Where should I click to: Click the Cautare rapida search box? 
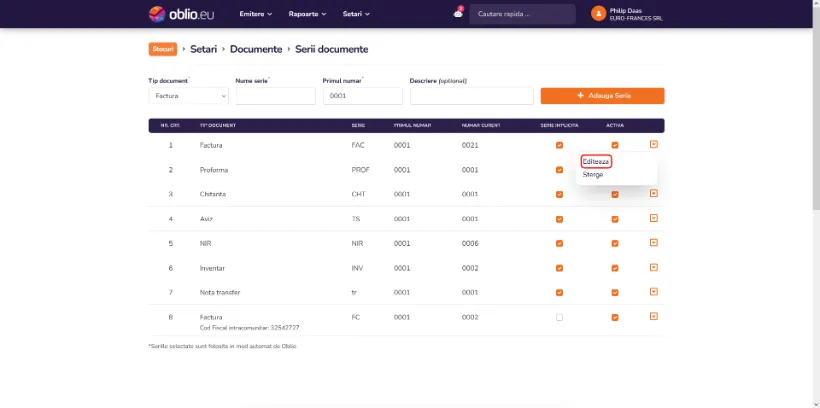click(522, 14)
